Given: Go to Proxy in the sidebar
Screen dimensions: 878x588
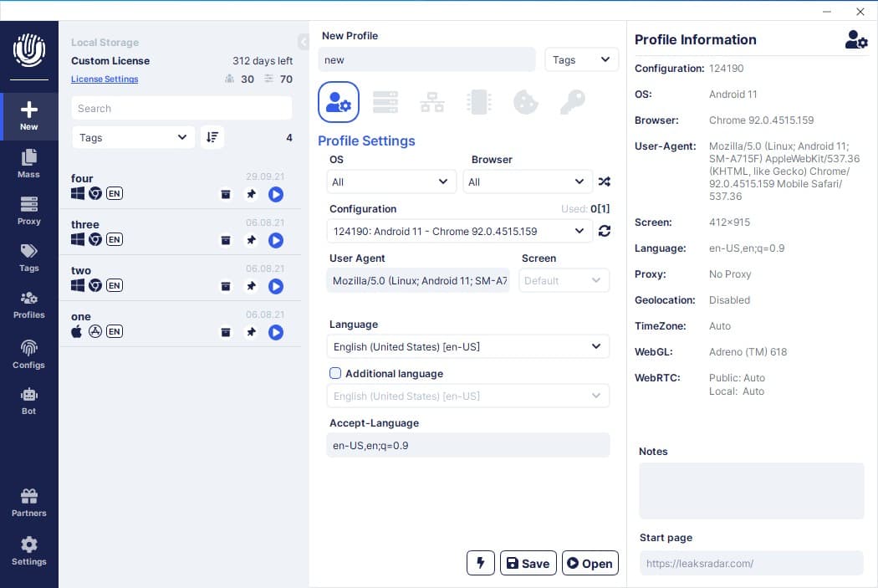Looking at the screenshot, I should coord(29,210).
